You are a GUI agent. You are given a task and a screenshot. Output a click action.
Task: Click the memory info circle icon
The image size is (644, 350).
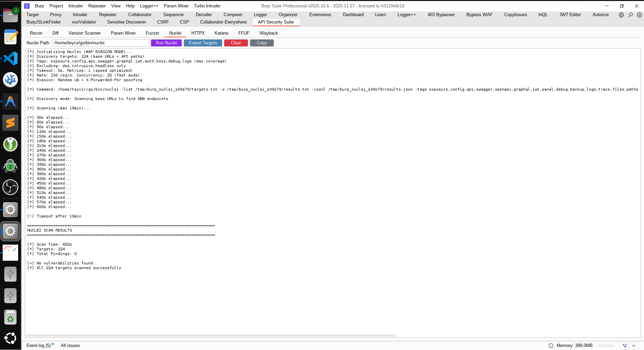click(x=551, y=346)
